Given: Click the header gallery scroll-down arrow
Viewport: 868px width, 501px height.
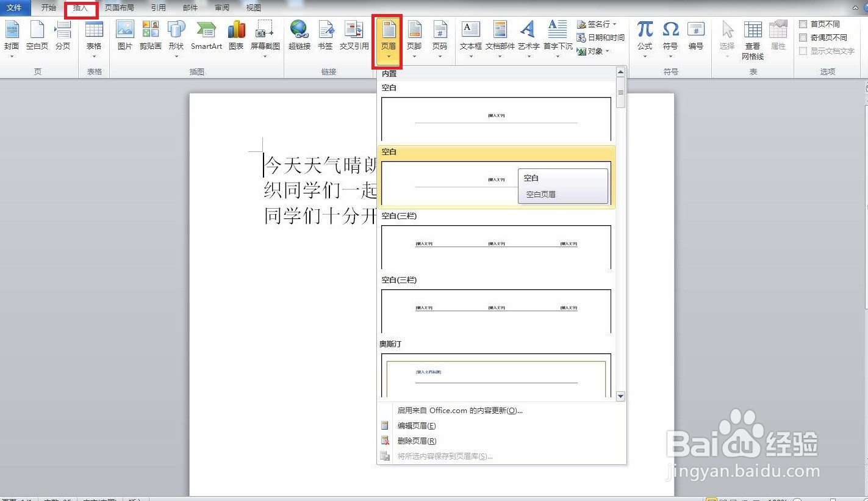Looking at the screenshot, I should click(x=621, y=396).
